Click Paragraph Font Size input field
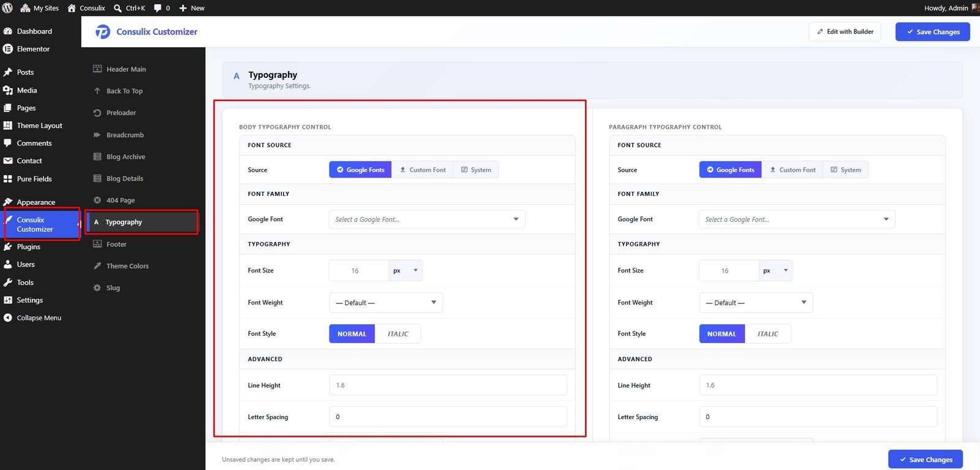Screen dimensions: 980x470 (729, 270)
